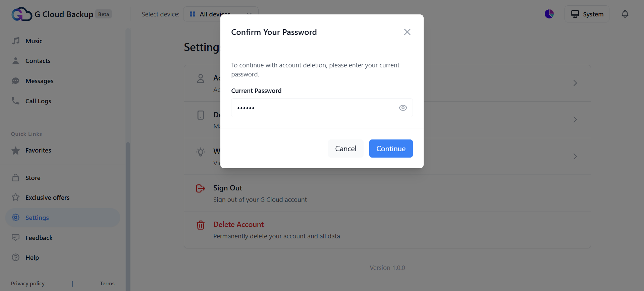Click the Exclusive offers star icon
Screen dimensions: 644x291
coord(16,197)
